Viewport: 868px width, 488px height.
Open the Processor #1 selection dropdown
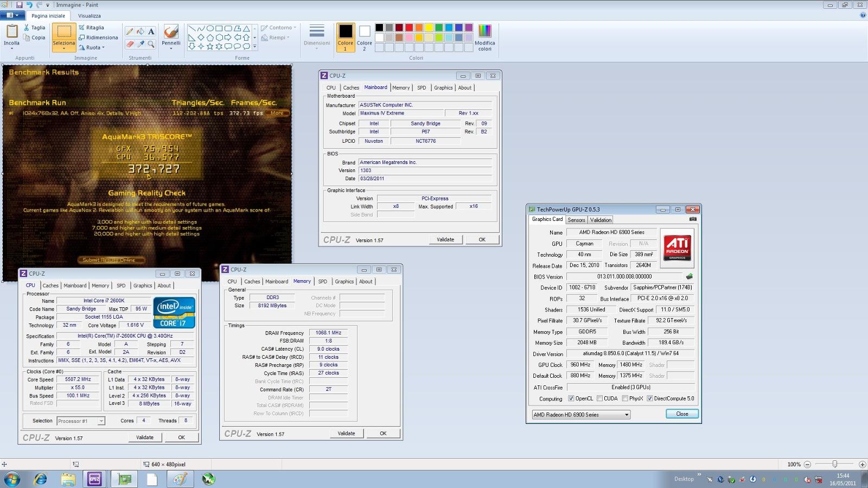101,421
